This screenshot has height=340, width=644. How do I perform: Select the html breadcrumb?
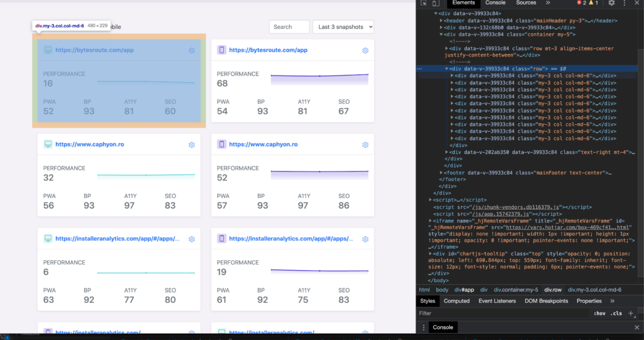point(425,290)
